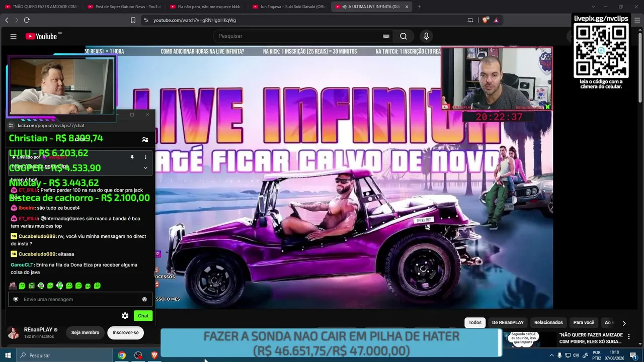Image resolution: width=644 pixels, height=362 pixels.
Task: Select the 'Todos' filter chip
Action: 475,323
